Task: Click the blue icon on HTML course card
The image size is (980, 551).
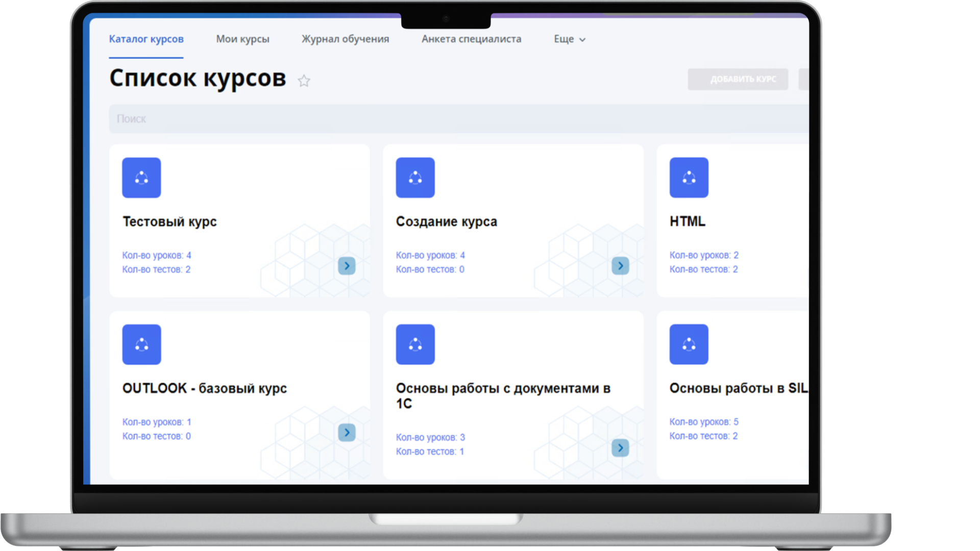Action: pos(689,178)
